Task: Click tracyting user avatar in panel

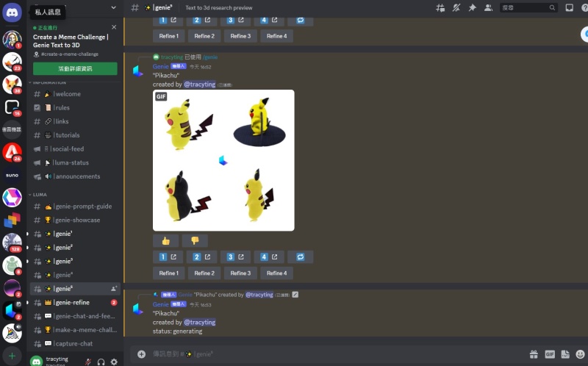Action: tap(36, 361)
